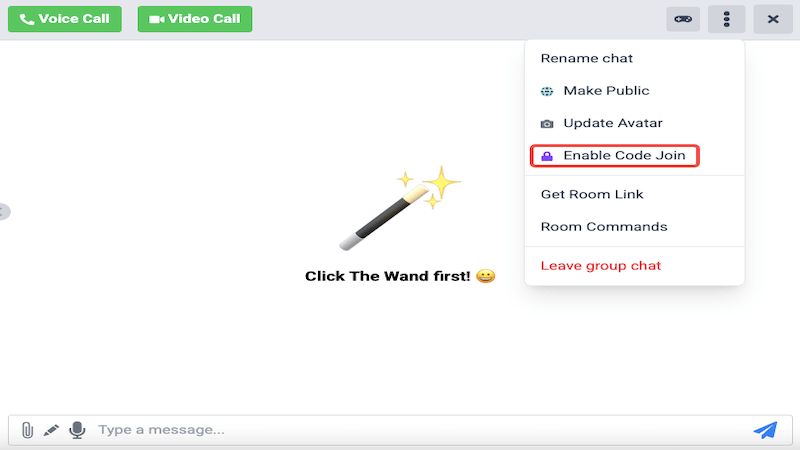Click the pencil draw icon
Viewport: 800px width, 450px height.
click(52, 430)
